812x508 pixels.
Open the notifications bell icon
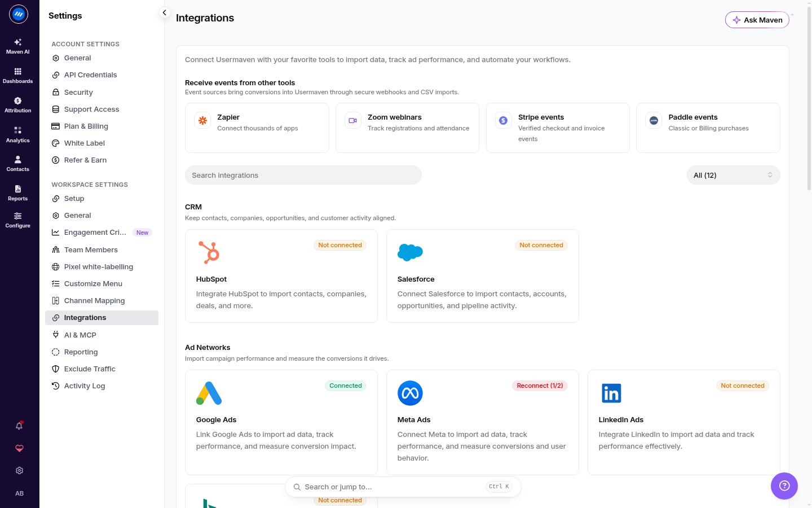[19, 426]
